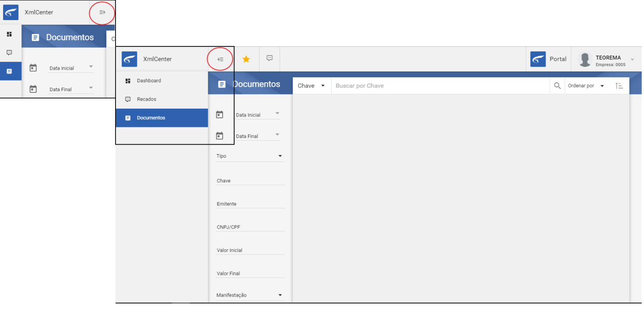Click TEOREMA company name
This screenshot has width=644, height=332.
click(x=608, y=57)
